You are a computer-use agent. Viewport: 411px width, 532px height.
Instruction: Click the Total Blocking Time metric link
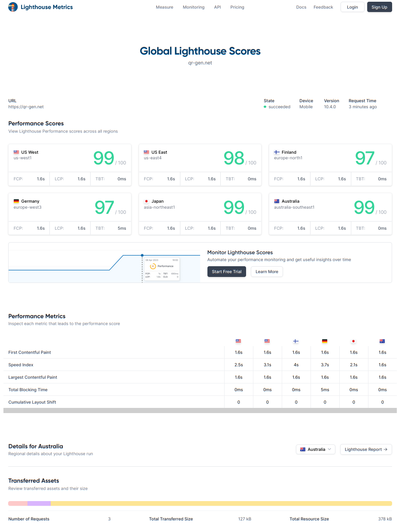coord(28,390)
